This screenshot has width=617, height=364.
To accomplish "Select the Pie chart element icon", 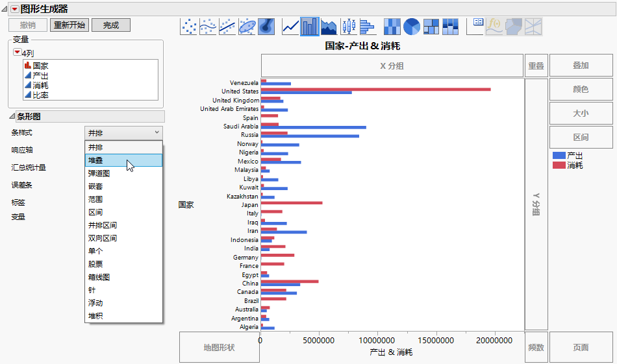I will (412, 27).
